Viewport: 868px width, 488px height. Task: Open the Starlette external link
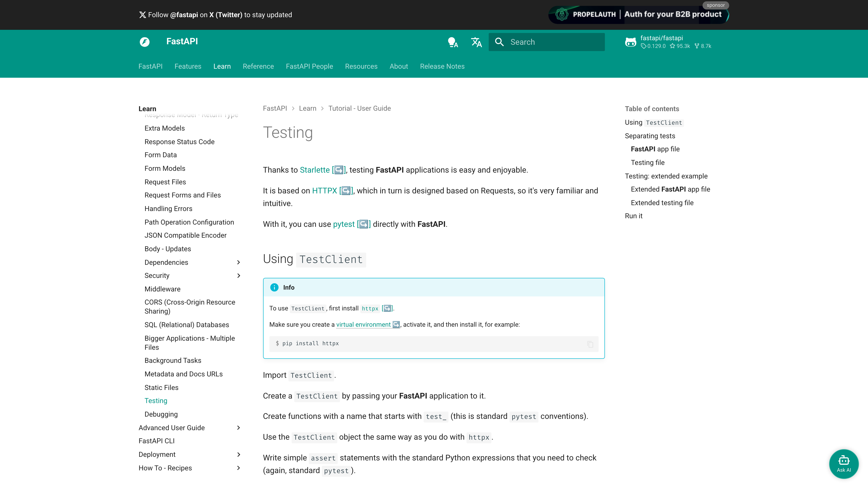click(315, 170)
